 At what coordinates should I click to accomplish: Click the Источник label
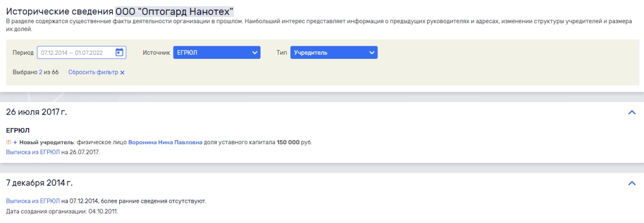point(156,52)
